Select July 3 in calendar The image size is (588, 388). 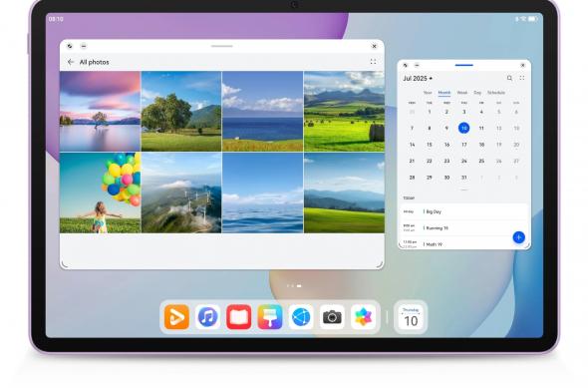click(x=463, y=112)
